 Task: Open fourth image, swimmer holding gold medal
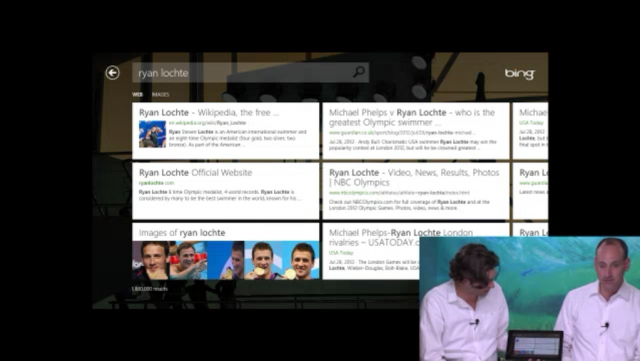[263, 260]
